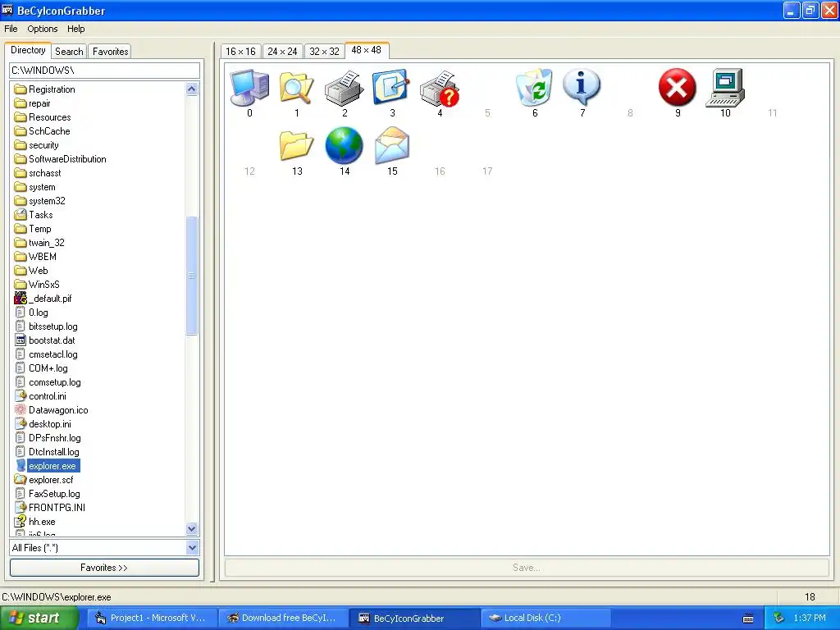
Task: Select the red X error icon 9
Action: (x=677, y=87)
